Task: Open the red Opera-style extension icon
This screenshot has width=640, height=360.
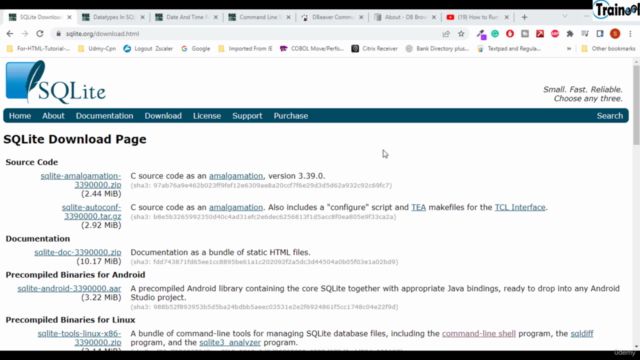Action: tap(510, 34)
